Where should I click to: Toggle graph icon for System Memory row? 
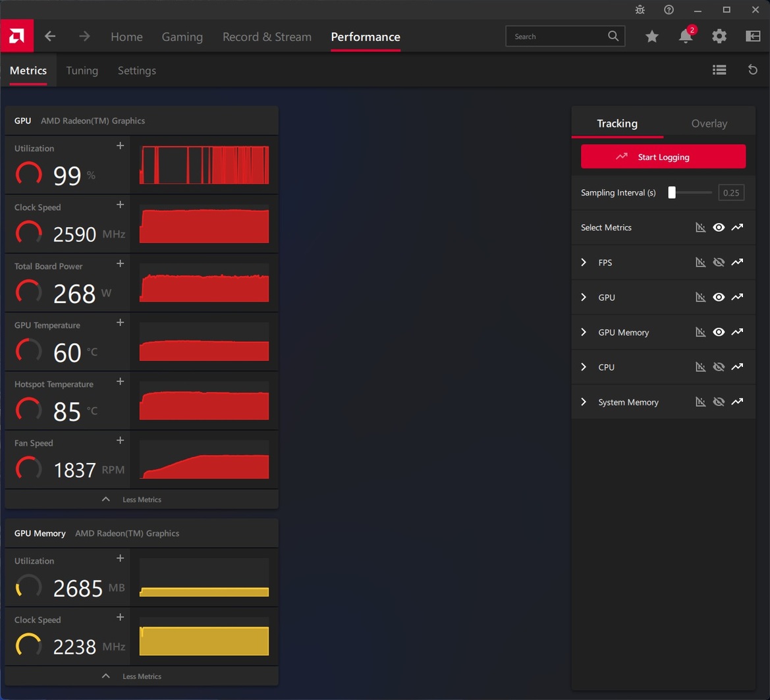[x=700, y=402]
